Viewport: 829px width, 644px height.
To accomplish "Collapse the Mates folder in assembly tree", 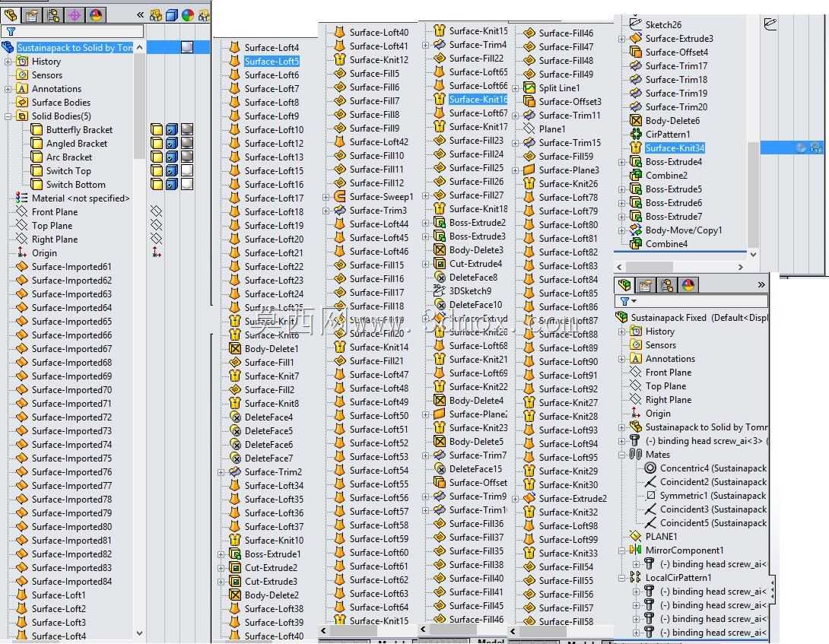I will 622,455.
